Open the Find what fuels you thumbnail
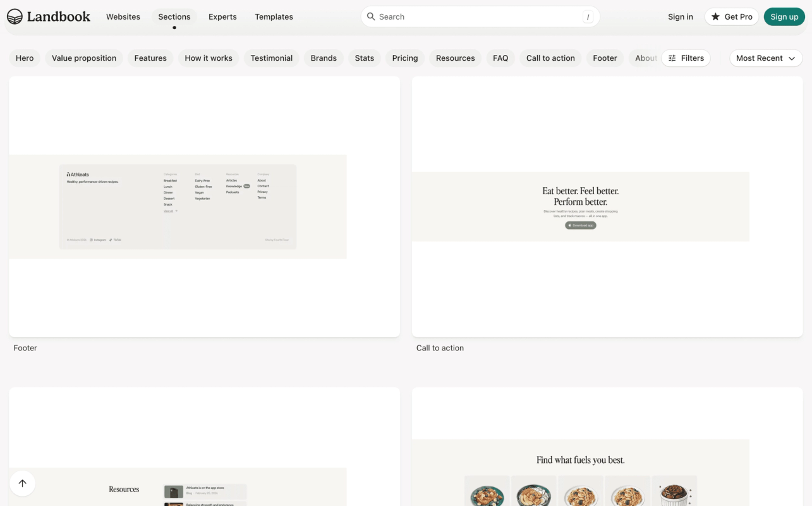This screenshot has width=812, height=506. coord(607,447)
